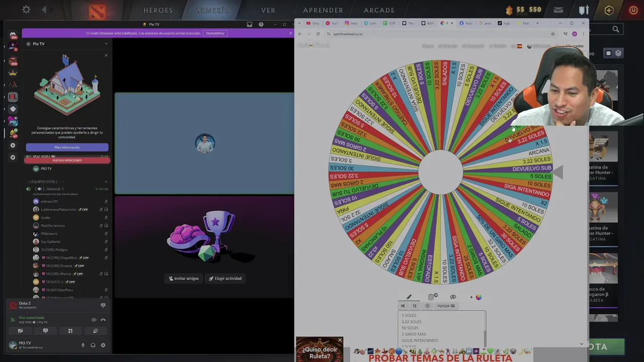Open the ARMERÍA tab in Dota 2
Screen dimensions: 644x362
[x=213, y=10]
